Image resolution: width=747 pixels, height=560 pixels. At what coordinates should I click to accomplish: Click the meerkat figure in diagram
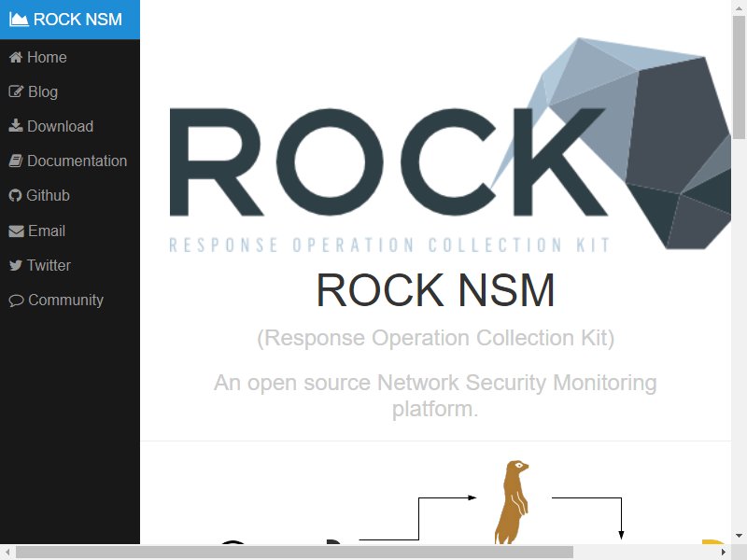tap(512, 502)
